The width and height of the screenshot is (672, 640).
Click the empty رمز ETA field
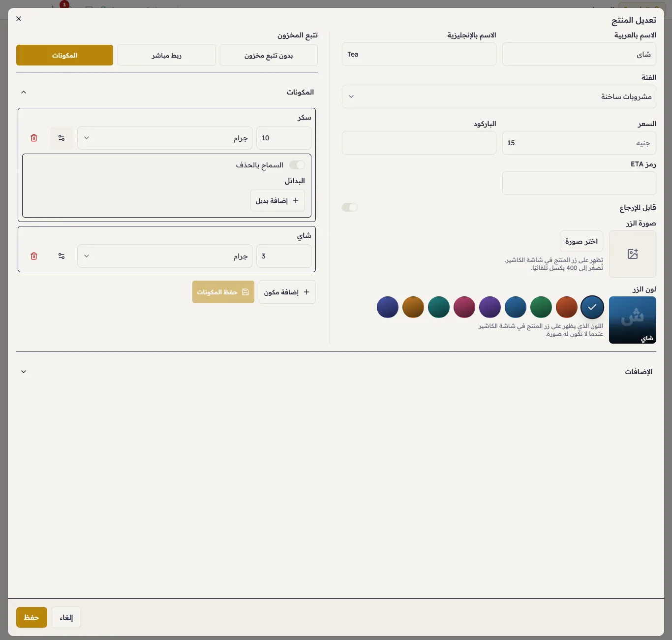(x=579, y=183)
